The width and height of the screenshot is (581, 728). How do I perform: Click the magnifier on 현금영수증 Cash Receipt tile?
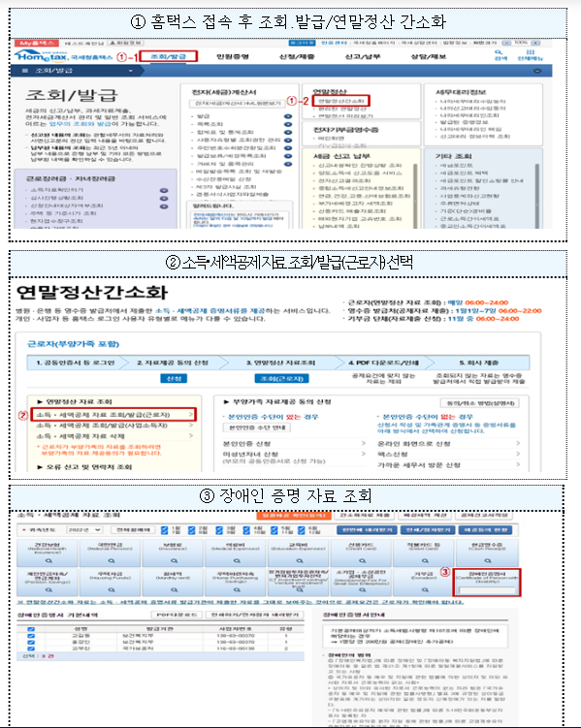[x=487, y=561]
